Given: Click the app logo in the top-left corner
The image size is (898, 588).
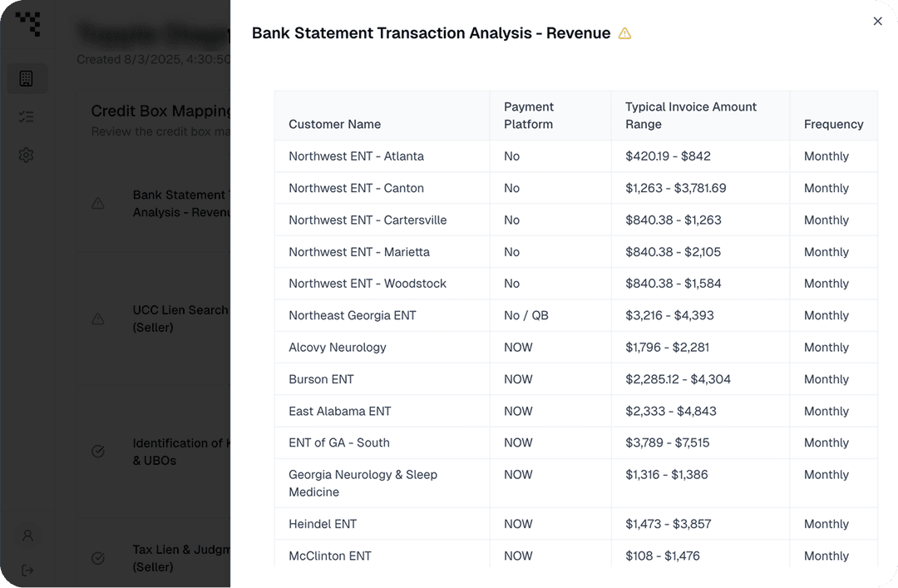Looking at the screenshot, I should click(27, 23).
